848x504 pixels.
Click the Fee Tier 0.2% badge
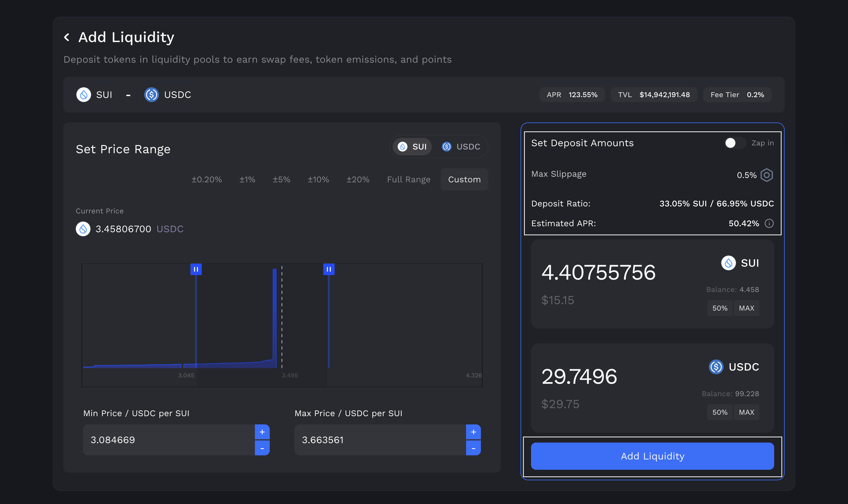pyautogui.click(x=737, y=95)
